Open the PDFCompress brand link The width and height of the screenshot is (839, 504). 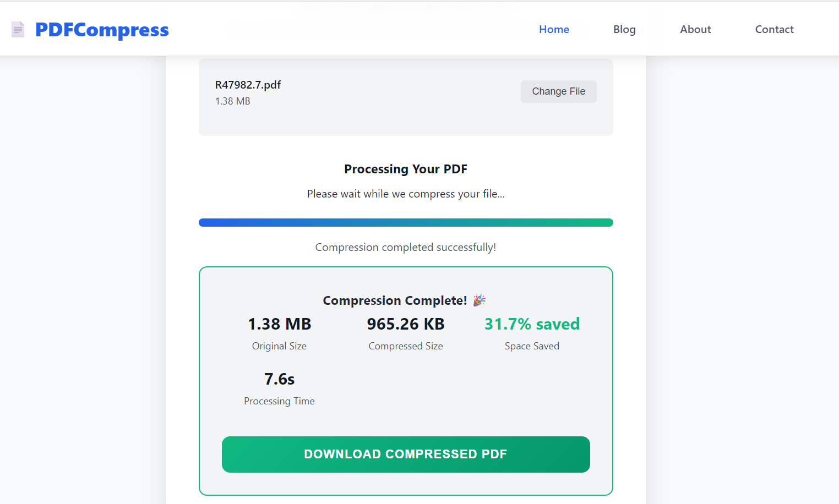(102, 30)
